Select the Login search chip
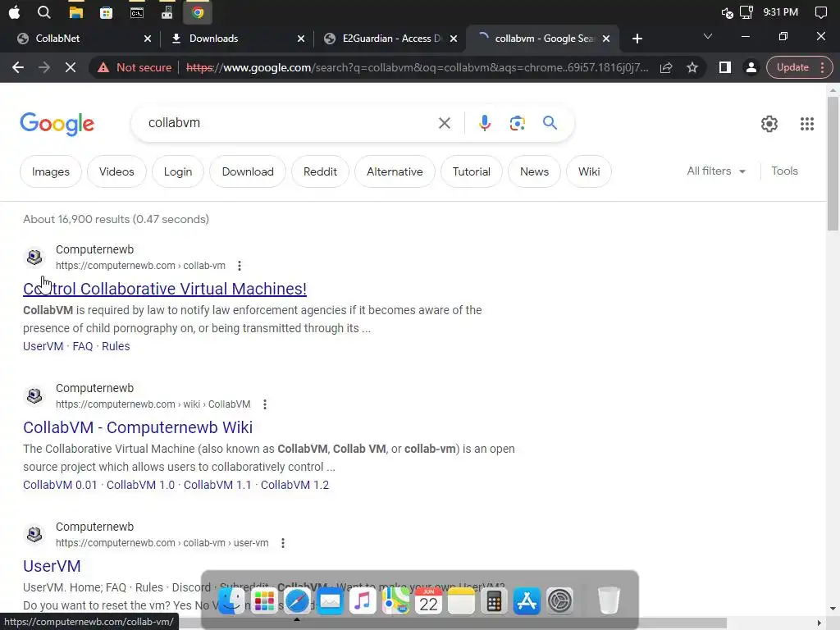Image resolution: width=840 pixels, height=630 pixels. click(178, 171)
